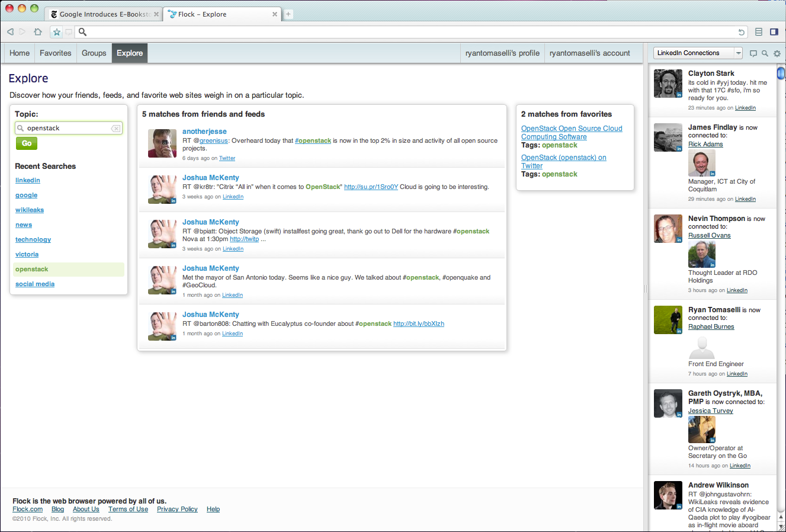This screenshot has width=786, height=532.
Task: Click the sidebar vertical scrollbar thumb
Action: point(781,73)
